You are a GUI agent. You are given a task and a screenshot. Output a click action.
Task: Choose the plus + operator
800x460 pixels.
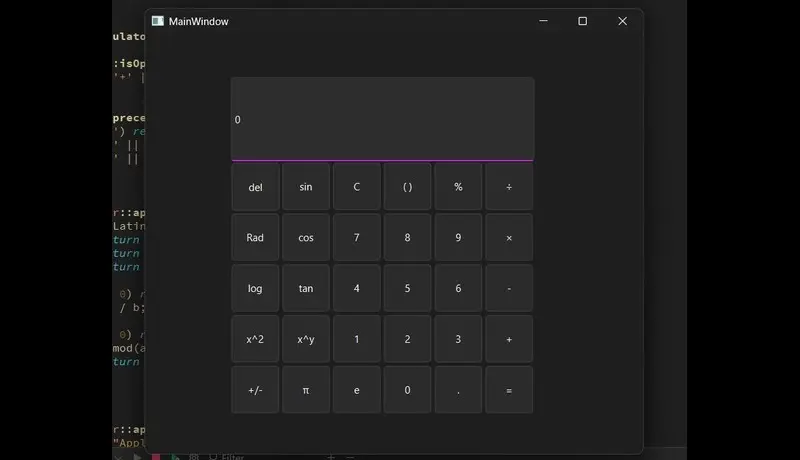tap(509, 339)
